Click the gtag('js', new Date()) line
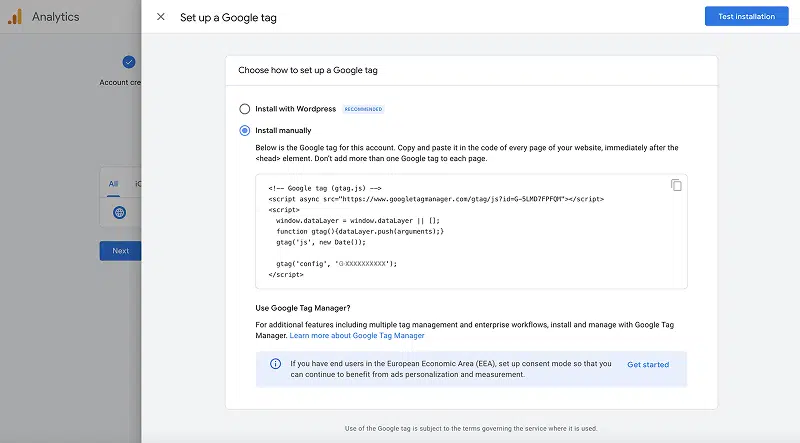 pyautogui.click(x=321, y=242)
